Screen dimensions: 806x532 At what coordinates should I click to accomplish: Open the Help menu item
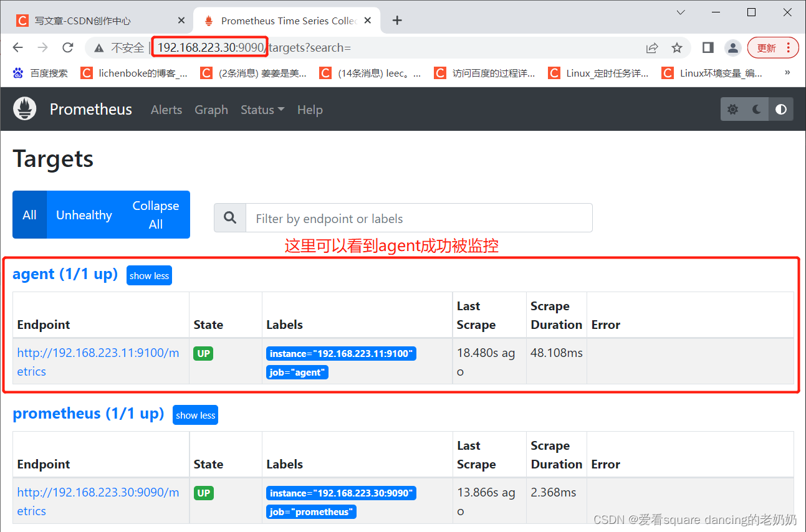click(310, 110)
